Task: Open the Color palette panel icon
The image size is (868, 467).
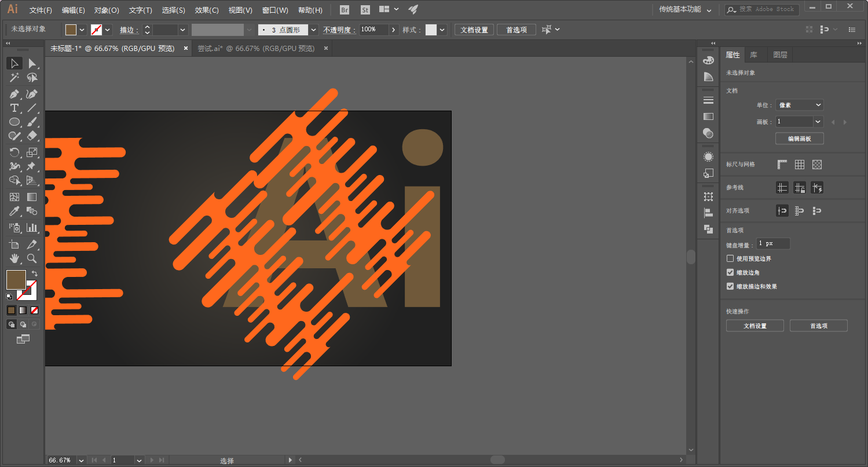Action: point(708,61)
